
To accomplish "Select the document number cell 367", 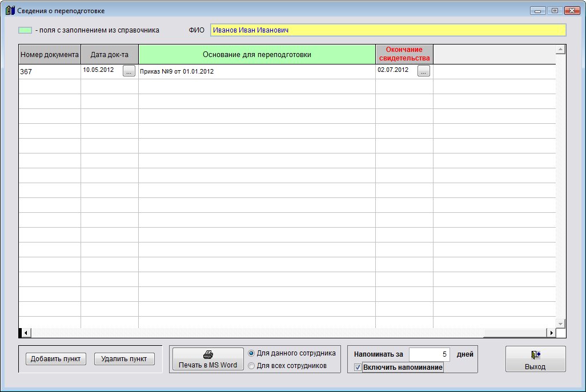I will (x=50, y=72).
